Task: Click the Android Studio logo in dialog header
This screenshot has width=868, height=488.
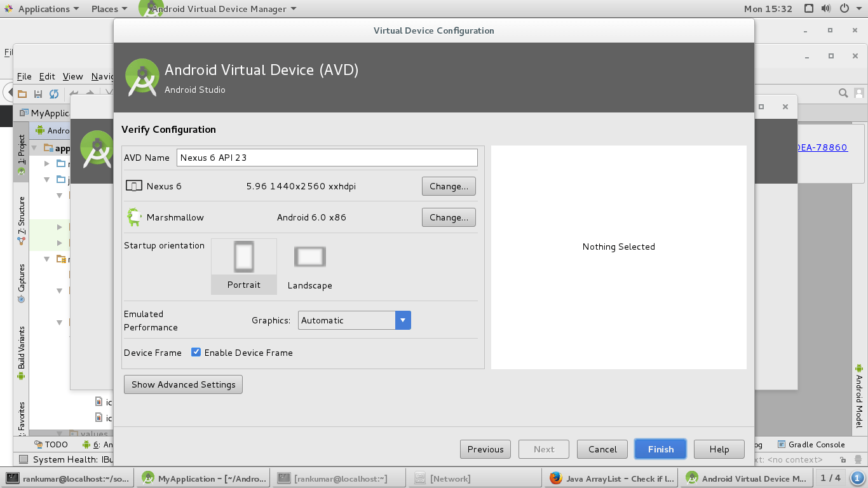Action: 142,78
